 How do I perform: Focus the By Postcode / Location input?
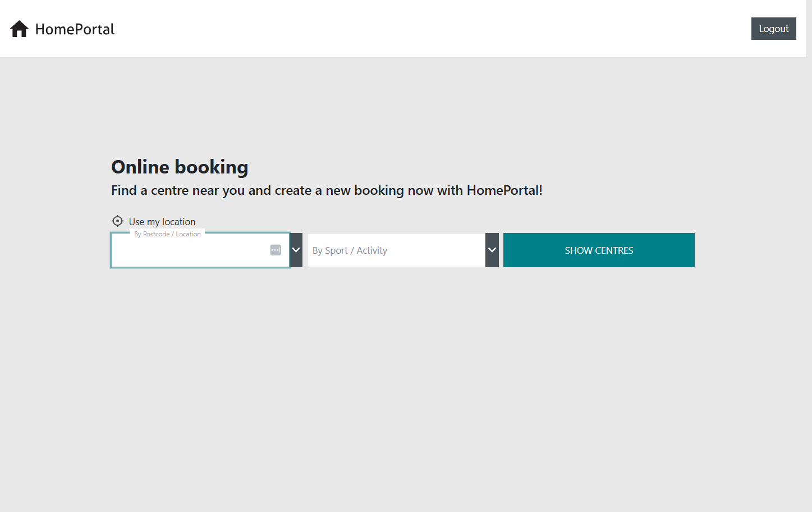[200, 250]
